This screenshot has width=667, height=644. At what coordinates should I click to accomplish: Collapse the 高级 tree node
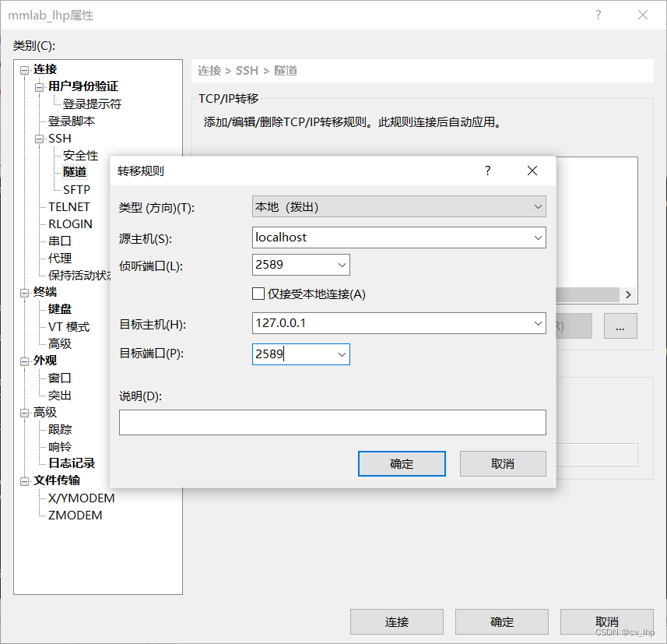[25, 413]
